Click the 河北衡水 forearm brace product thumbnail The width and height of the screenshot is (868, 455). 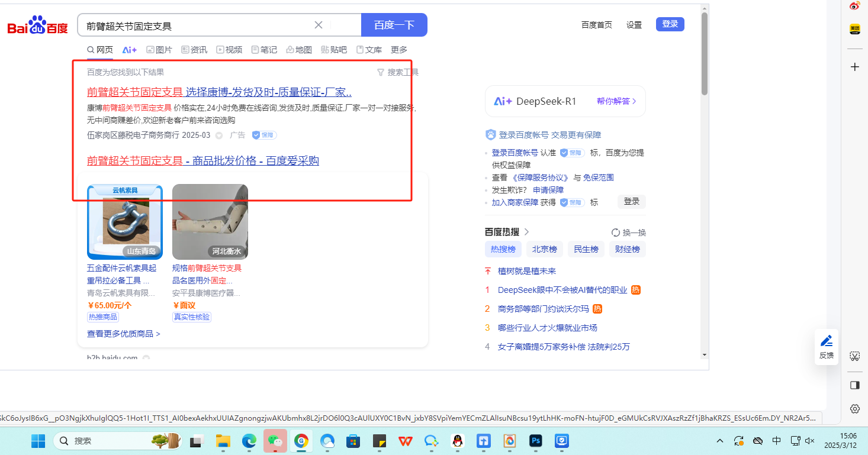[x=210, y=222]
